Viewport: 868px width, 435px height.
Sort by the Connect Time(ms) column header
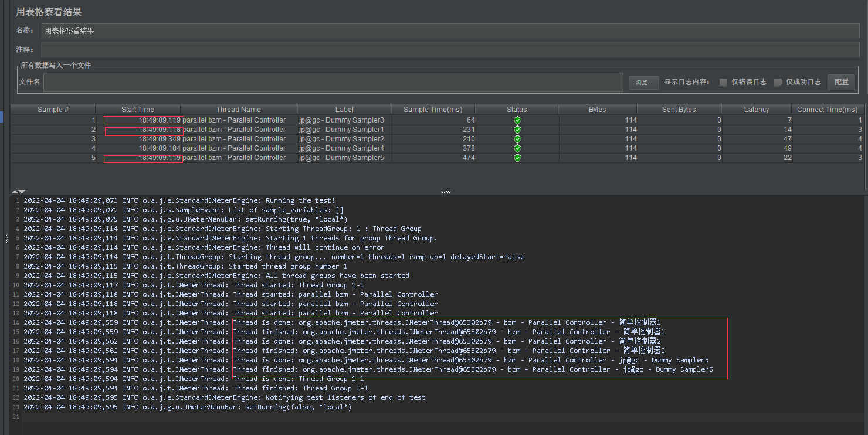[x=827, y=110]
